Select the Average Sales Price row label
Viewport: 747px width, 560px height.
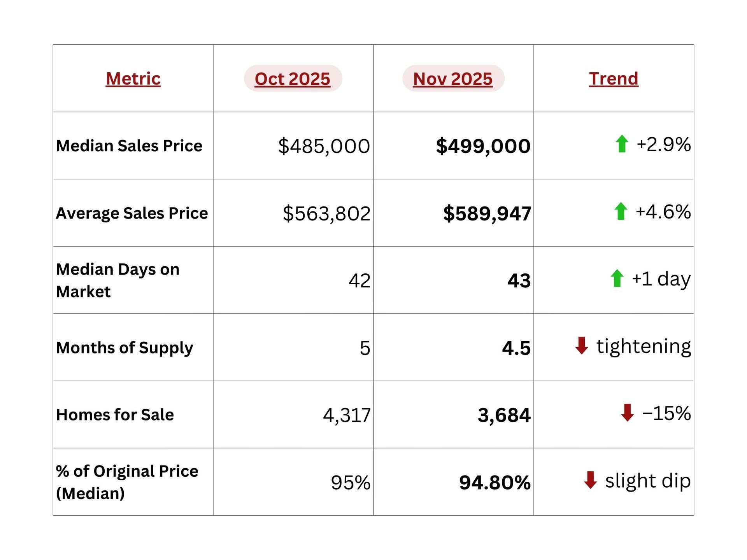coord(132,213)
